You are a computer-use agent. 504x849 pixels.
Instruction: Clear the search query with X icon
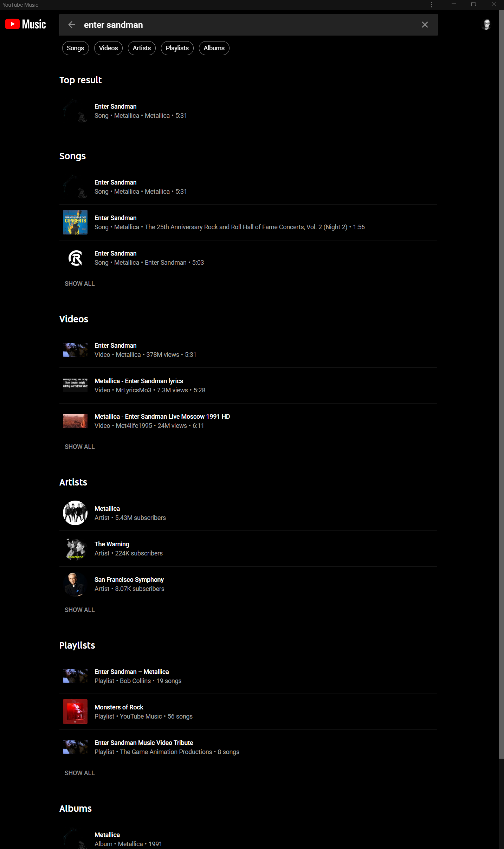(425, 25)
